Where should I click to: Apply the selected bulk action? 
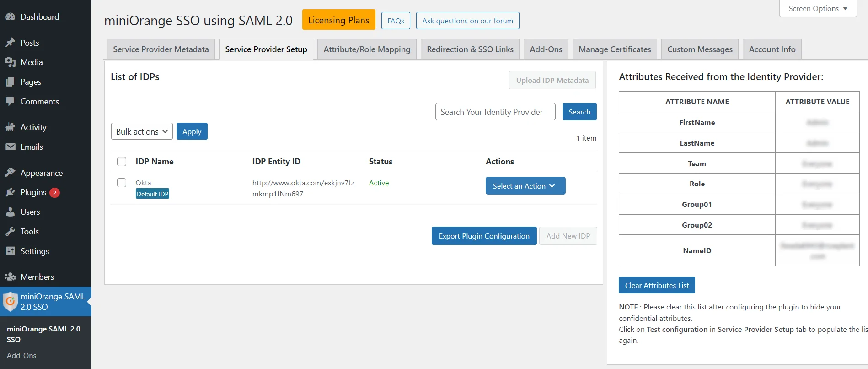click(x=192, y=131)
